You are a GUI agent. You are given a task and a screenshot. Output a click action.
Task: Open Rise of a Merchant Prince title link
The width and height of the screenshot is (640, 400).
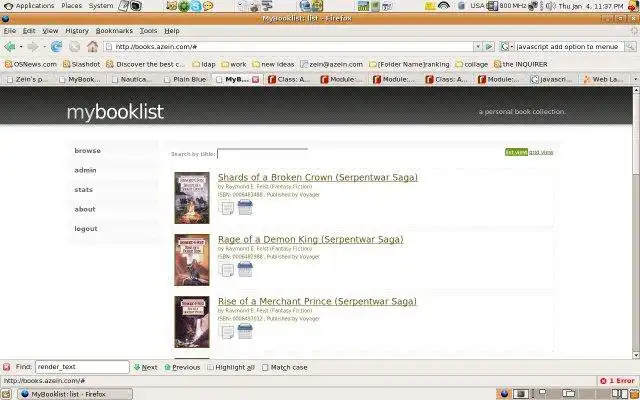point(317,302)
